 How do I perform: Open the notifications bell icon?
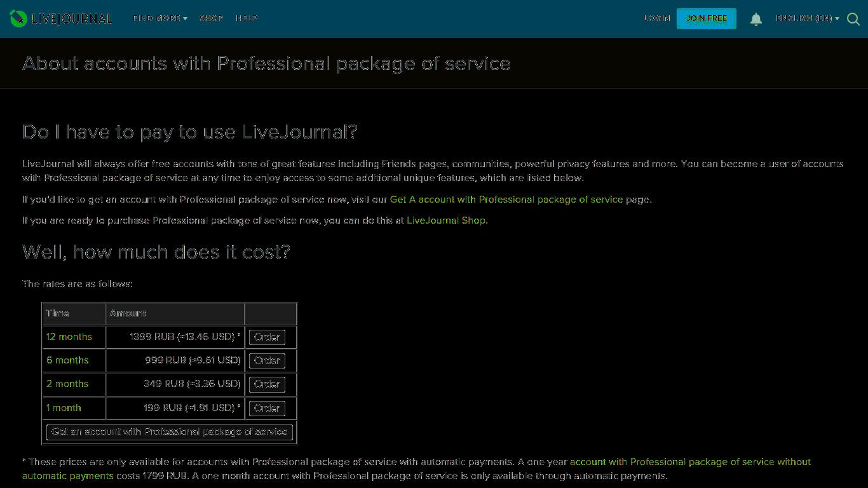(756, 19)
